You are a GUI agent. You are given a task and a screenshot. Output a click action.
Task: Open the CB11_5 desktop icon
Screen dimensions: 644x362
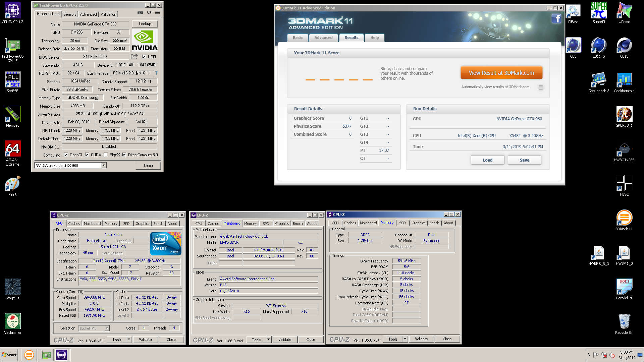click(599, 48)
